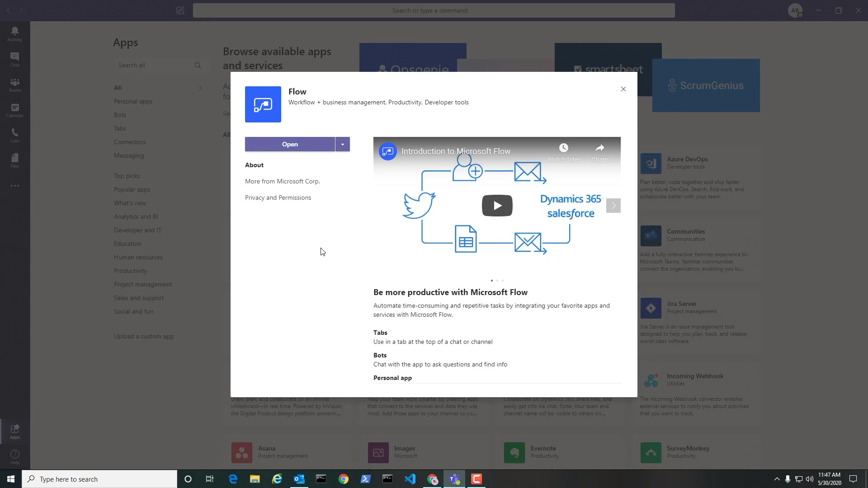Click the new chat compose icon

[x=180, y=10]
